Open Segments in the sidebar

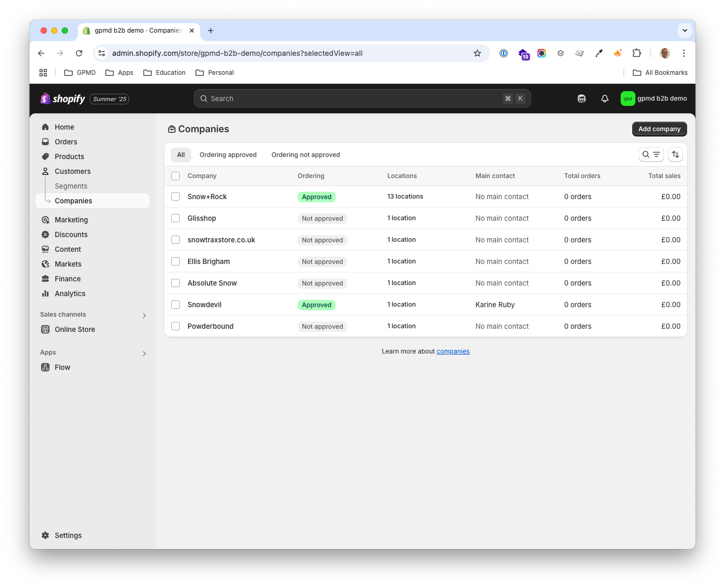click(71, 186)
